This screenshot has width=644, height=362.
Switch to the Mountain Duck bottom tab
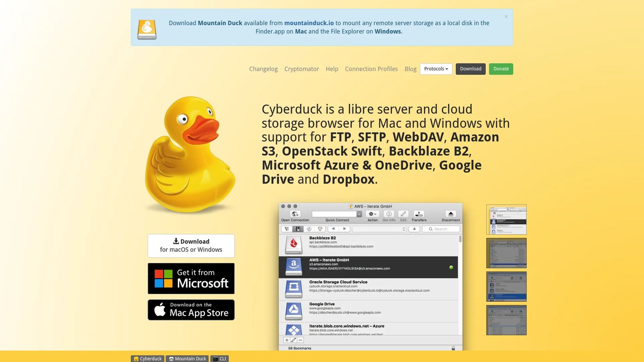(187, 359)
